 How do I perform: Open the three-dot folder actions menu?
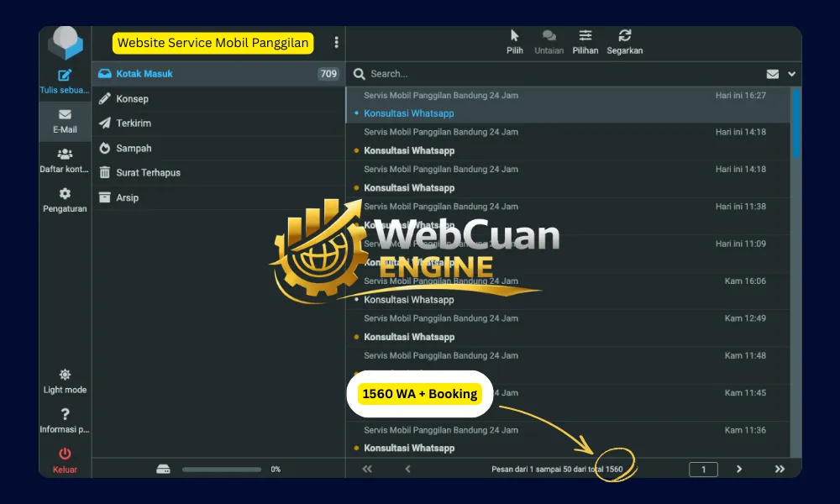(337, 42)
